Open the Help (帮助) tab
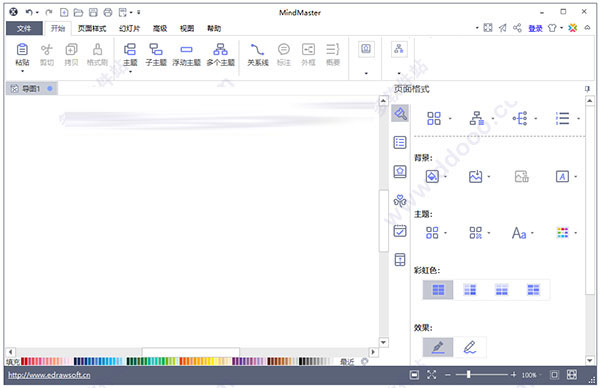 [214, 28]
